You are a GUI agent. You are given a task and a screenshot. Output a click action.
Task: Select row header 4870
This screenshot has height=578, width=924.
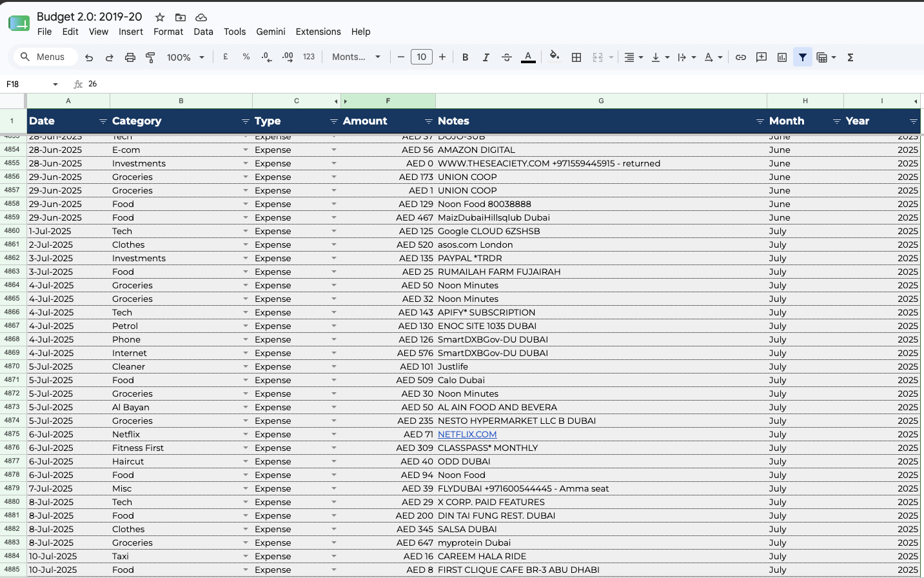pyautogui.click(x=12, y=366)
